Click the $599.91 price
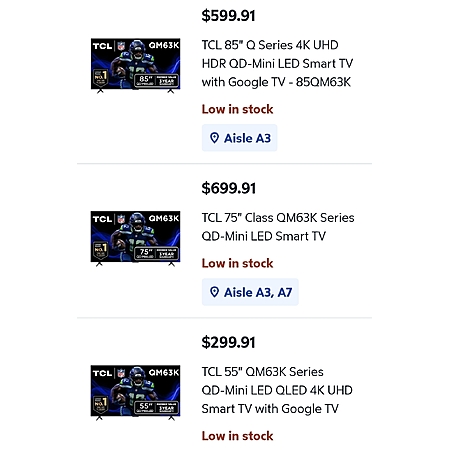The width and height of the screenshot is (450, 450). coord(228,16)
